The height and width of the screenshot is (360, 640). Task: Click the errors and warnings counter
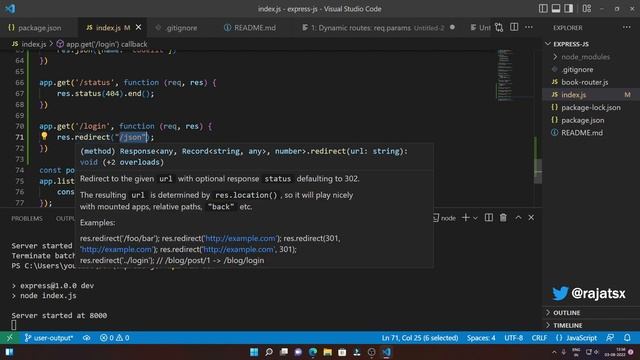[115, 338]
